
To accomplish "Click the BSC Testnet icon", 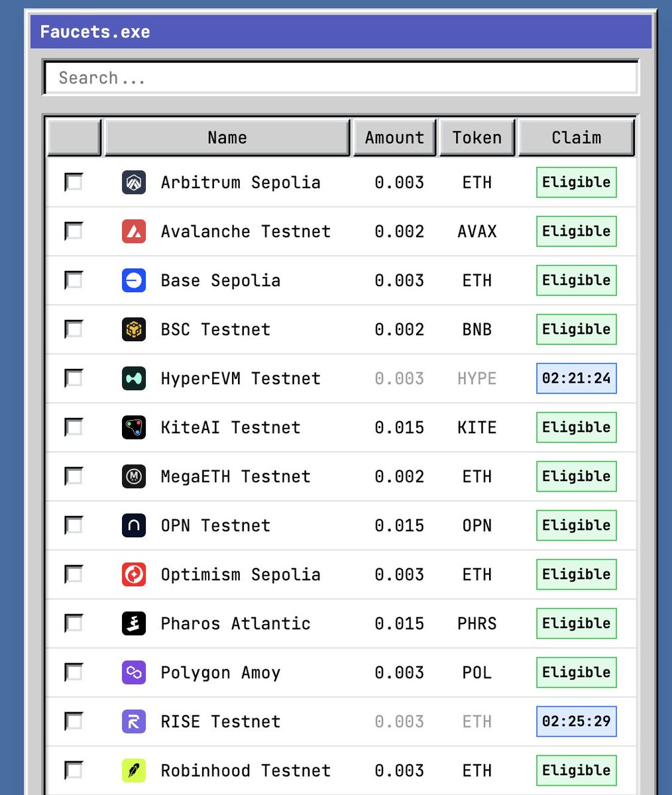I will click(134, 329).
